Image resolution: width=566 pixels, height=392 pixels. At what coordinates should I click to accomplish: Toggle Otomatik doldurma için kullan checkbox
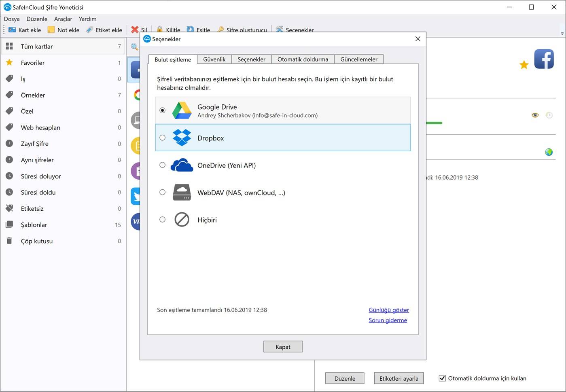442,378
